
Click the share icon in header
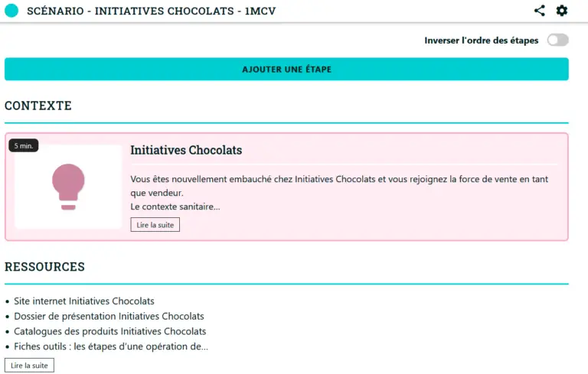[539, 11]
